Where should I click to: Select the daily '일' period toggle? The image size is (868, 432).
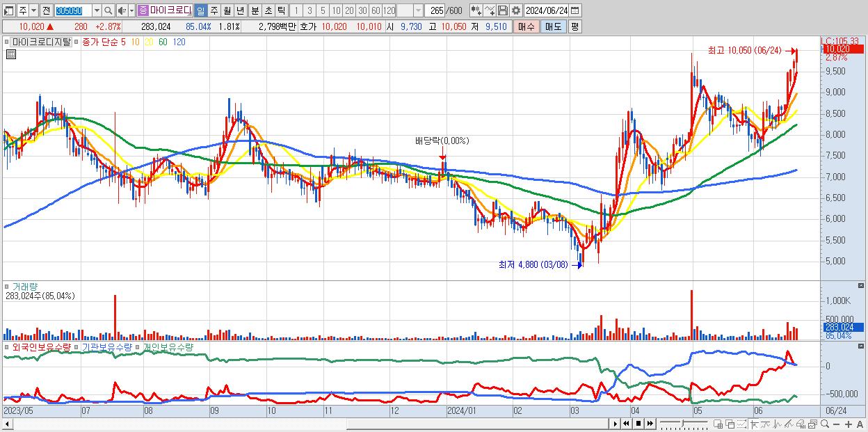tap(200, 10)
